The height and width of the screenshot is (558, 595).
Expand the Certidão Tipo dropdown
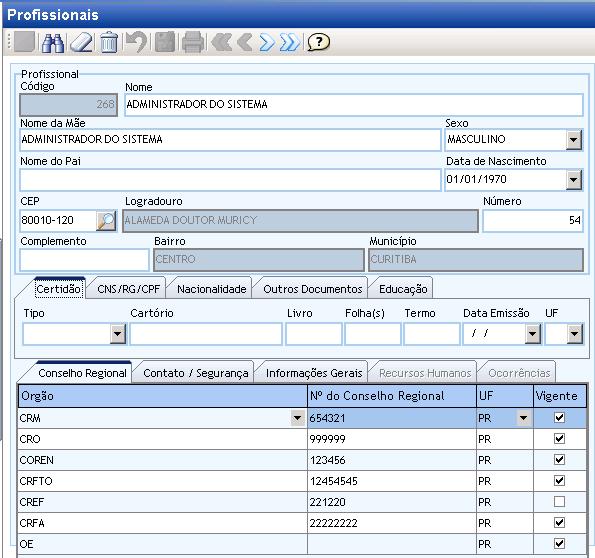pos(118,334)
